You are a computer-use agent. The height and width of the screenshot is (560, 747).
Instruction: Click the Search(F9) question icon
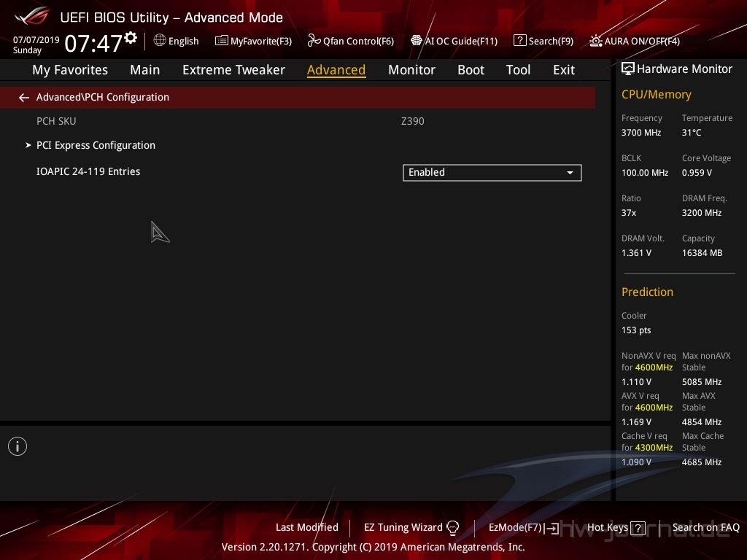click(x=519, y=41)
